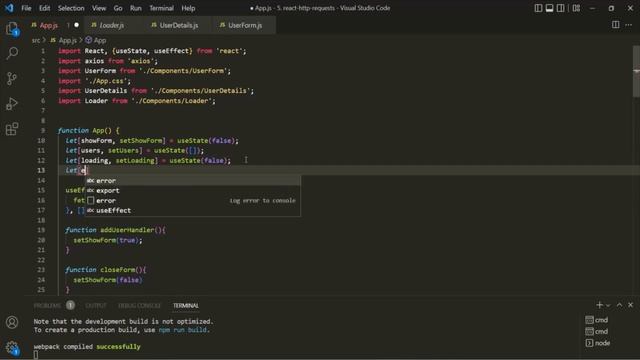Open the View menu
Viewport: 640px width, 360px height.
click(99, 8)
